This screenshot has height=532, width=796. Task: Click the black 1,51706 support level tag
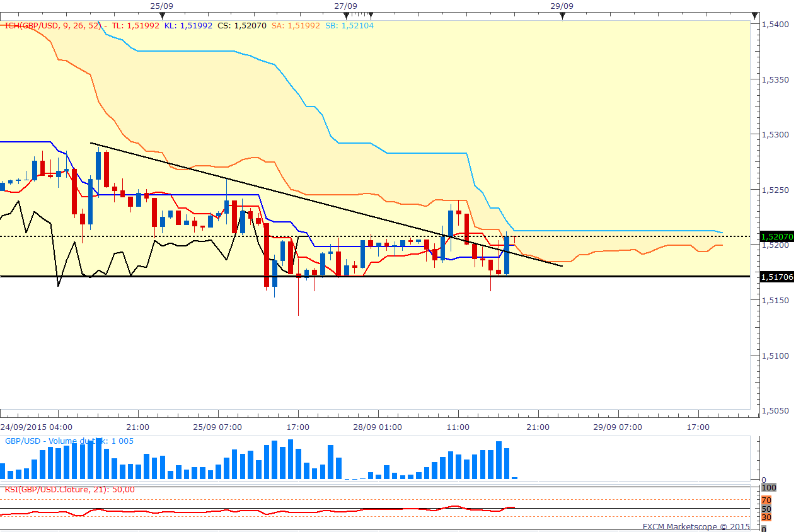(x=778, y=277)
